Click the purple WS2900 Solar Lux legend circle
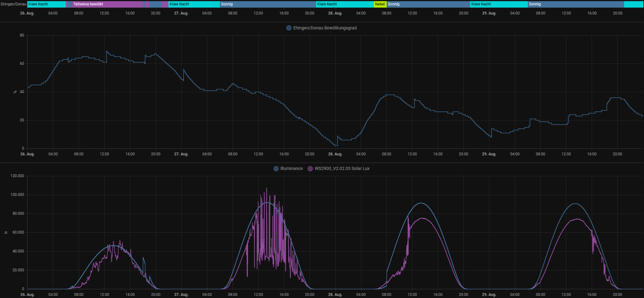The width and height of the screenshot is (644, 298). point(310,168)
